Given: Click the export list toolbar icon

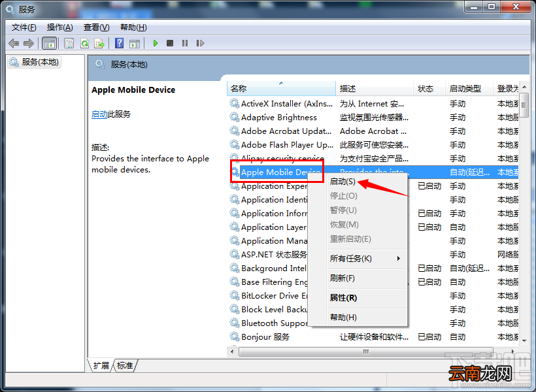Looking at the screenshot, I should [99, 43].
